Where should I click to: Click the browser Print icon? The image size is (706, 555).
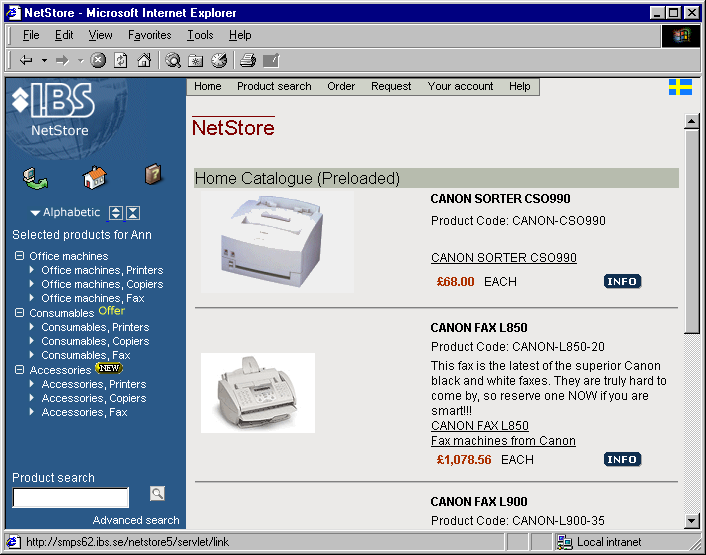click(x=247, y=61)
